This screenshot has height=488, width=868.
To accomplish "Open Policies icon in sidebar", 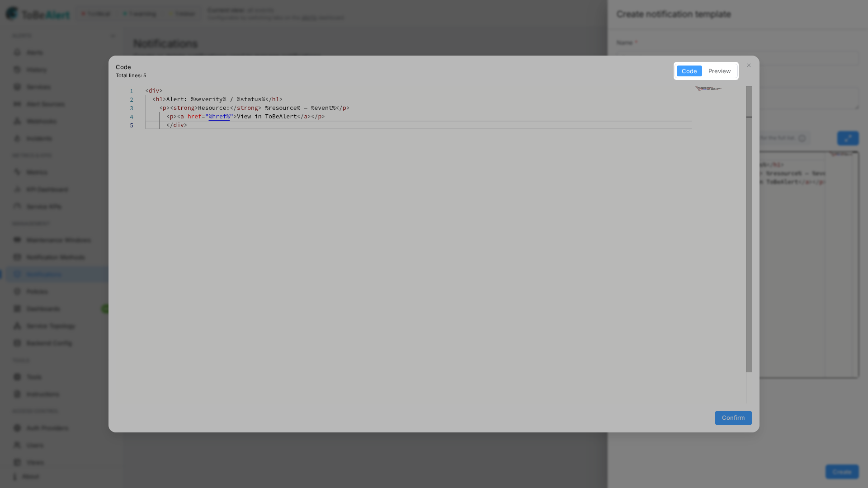I will click(x=17, y=291).
